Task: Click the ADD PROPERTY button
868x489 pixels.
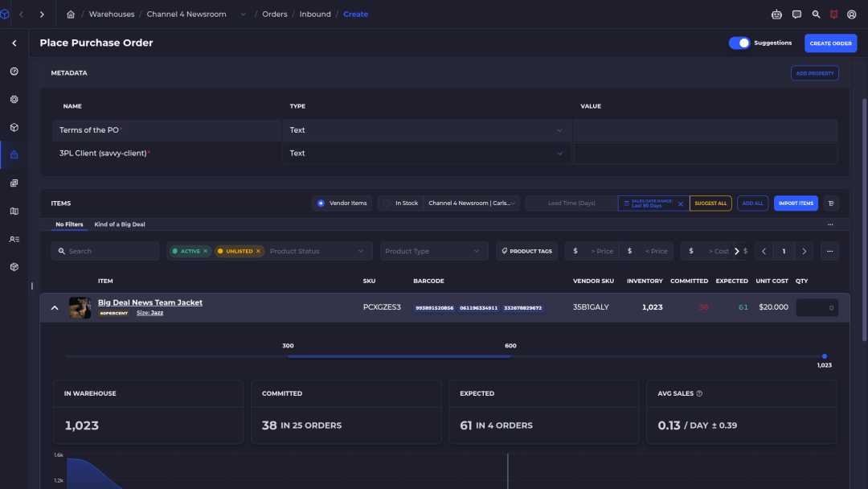Action: pyautogui.click(x=814, y=73)
